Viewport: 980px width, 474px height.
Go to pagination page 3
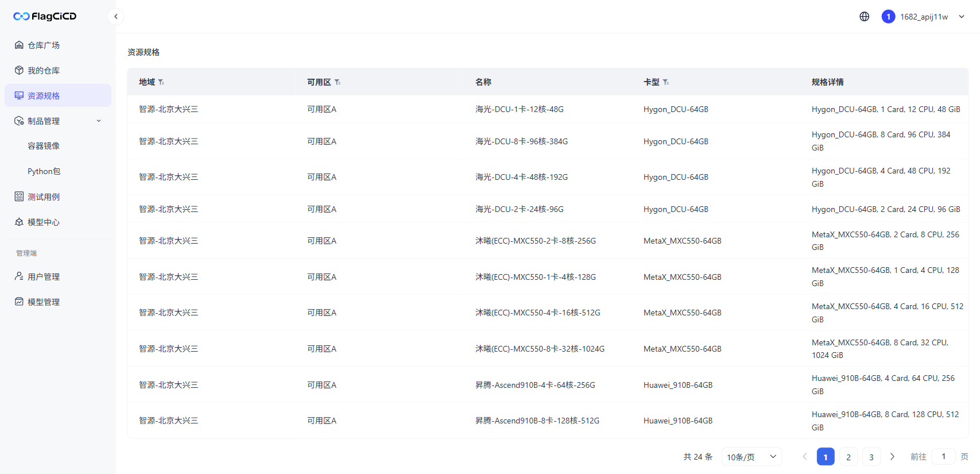tap(871, 457)
